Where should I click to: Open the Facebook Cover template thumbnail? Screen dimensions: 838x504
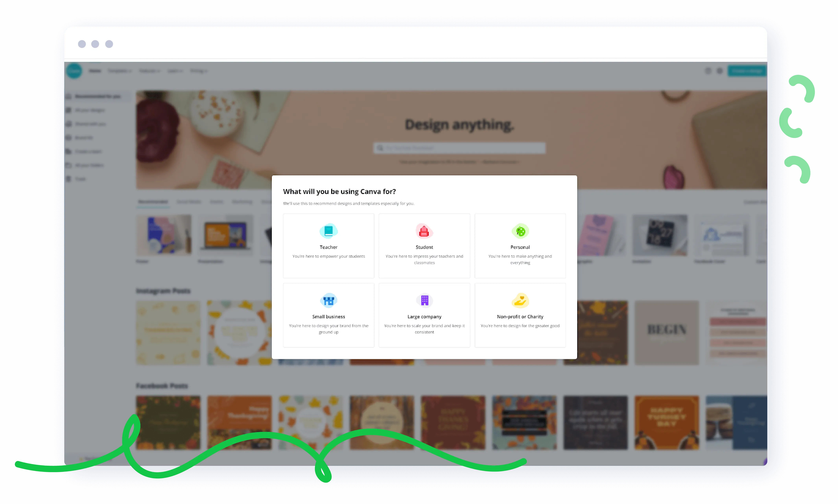(722, 235)
